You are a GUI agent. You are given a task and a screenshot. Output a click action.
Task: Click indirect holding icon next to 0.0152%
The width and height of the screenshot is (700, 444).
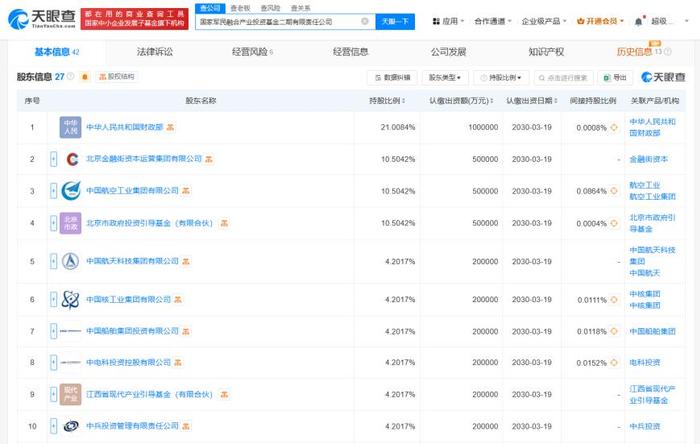click(x=614, y=363)
